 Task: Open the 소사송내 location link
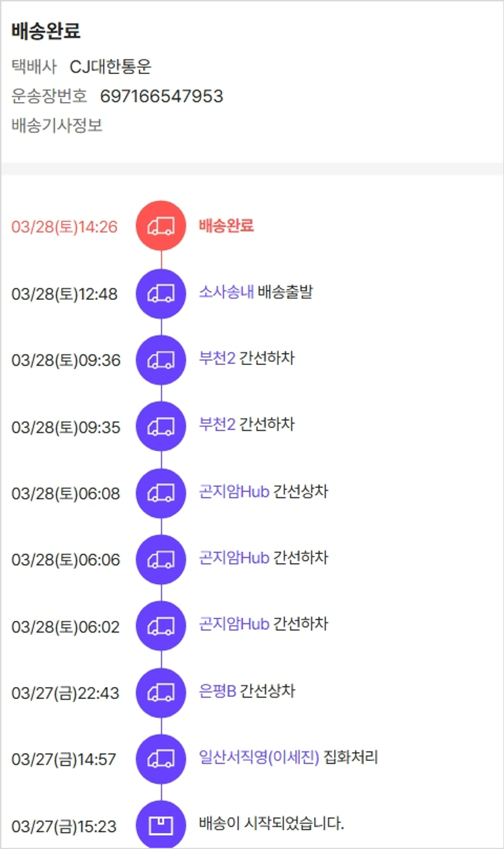coord(226,292)
